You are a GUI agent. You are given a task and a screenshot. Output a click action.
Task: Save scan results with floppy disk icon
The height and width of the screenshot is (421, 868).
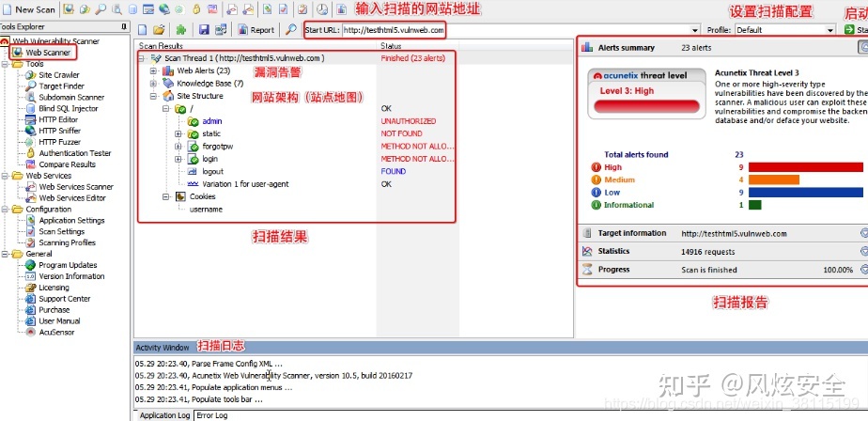204,30
